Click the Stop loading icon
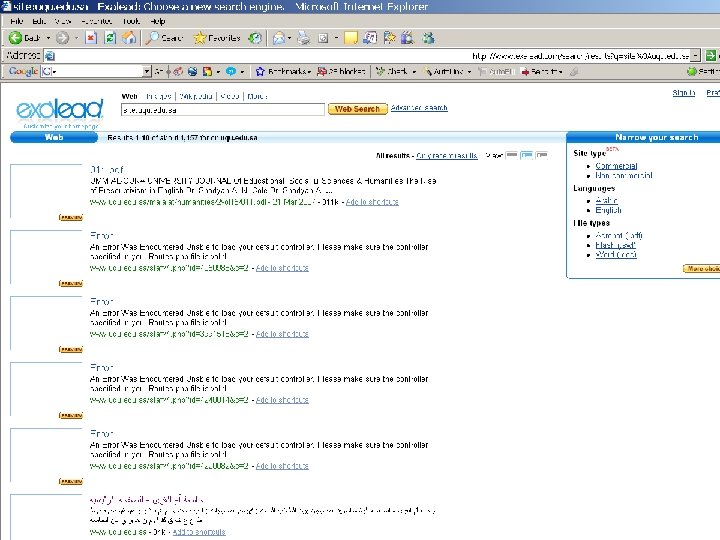Image resolution: width=720 pixels, height=540 pixels. click(91, 38)
